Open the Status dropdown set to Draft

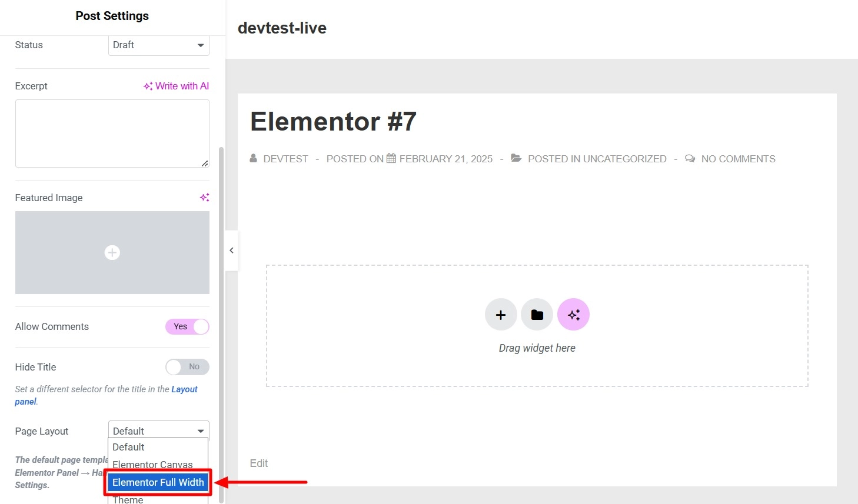click(159, 45)
